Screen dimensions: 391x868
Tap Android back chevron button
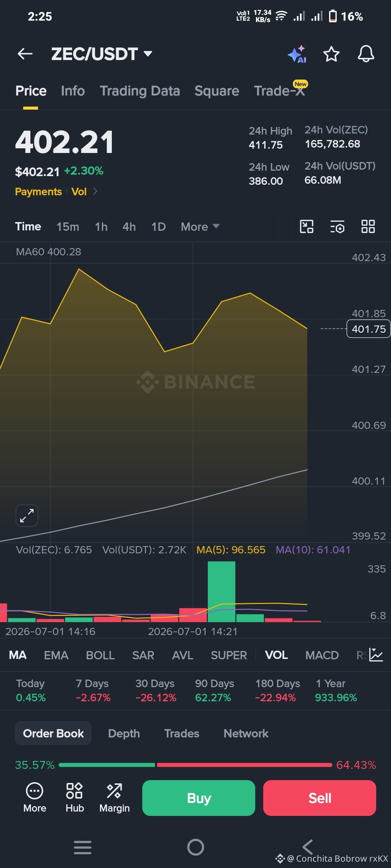(308, 847)
